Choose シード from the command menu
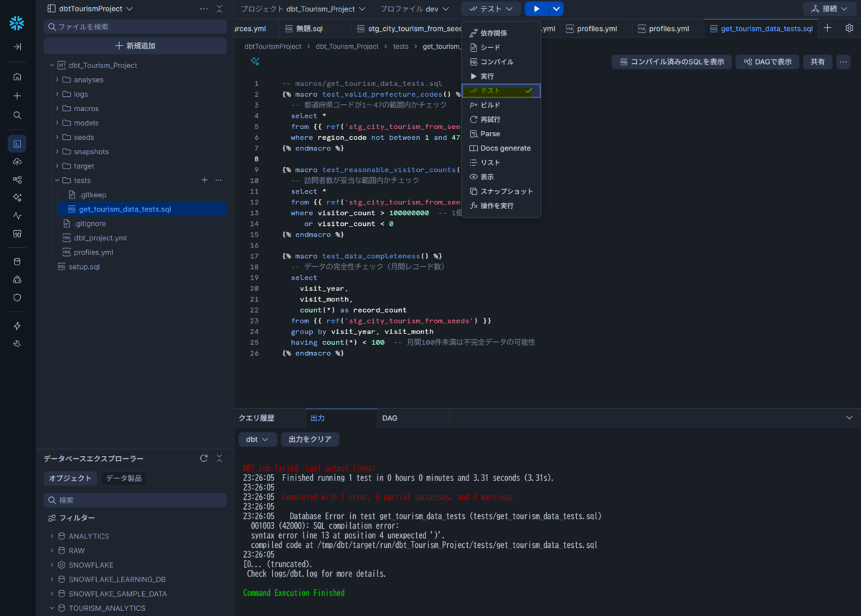 pos(501,47)
